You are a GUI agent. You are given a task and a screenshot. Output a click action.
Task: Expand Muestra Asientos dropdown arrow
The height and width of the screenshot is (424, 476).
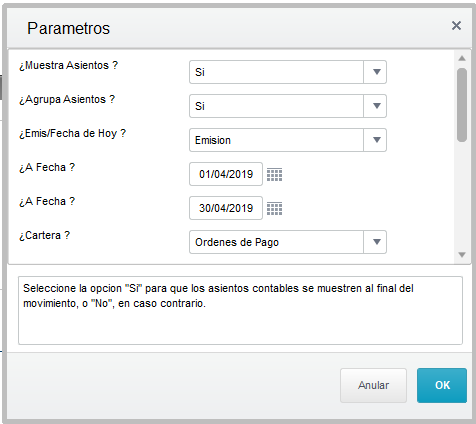375,72
